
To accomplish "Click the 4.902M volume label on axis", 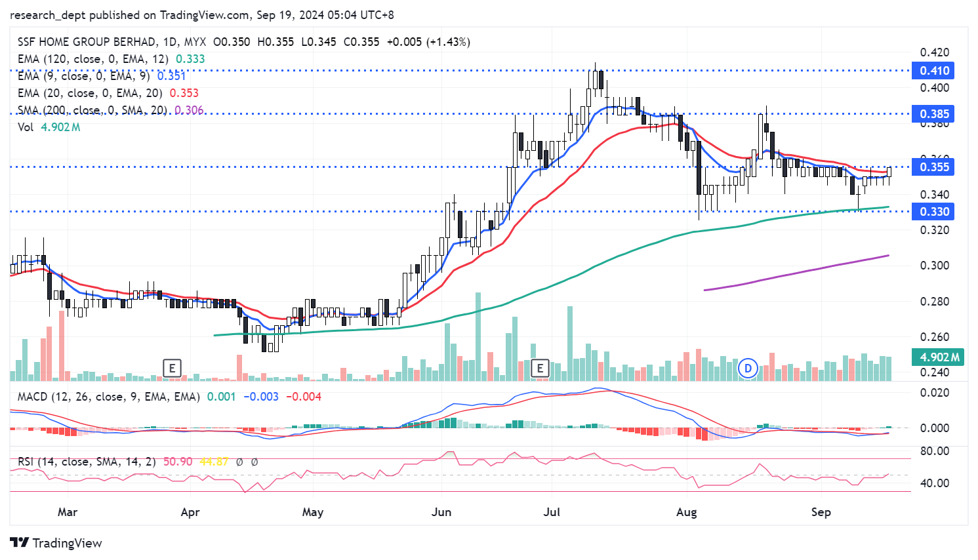I will point(939,357).
